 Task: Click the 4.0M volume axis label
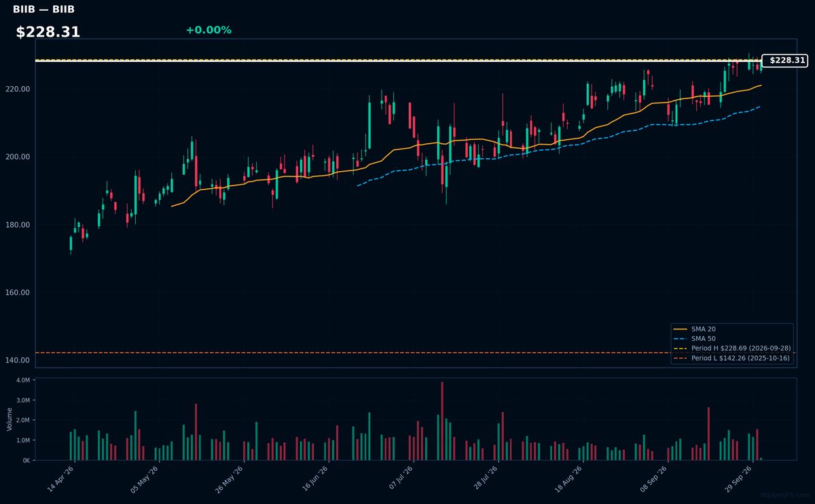[23, 380]
